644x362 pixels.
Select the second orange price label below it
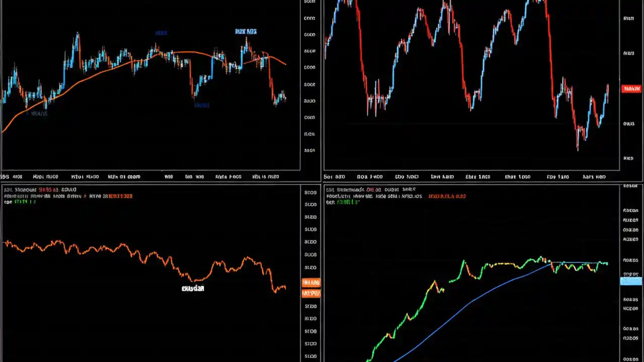[x=311, y=293]
